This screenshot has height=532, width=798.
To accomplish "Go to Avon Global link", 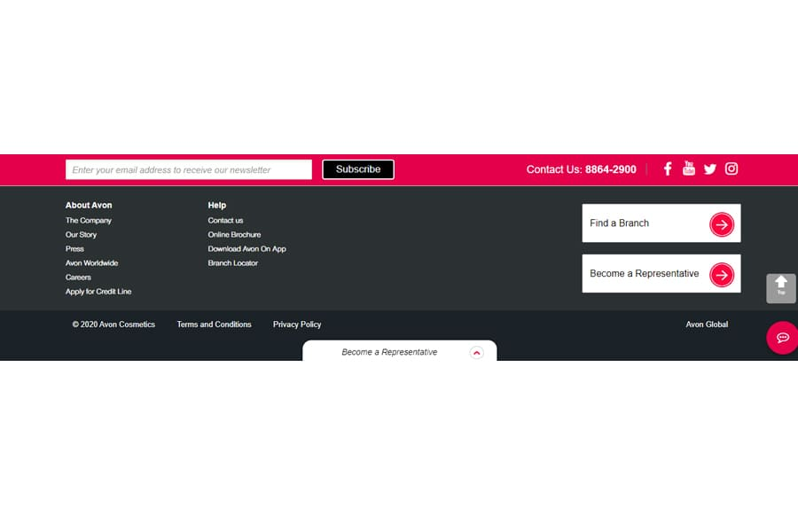I will pyautogui.click(x=707, y=325).
